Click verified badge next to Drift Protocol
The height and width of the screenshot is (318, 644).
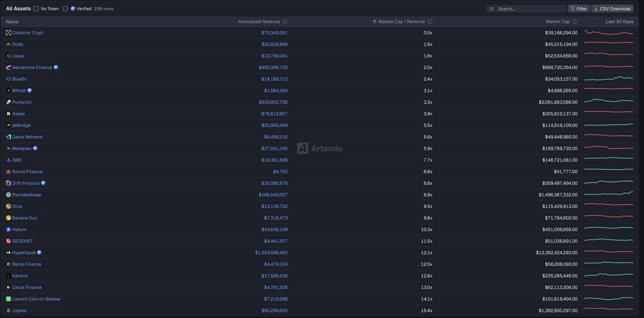(x=43, y=183)
